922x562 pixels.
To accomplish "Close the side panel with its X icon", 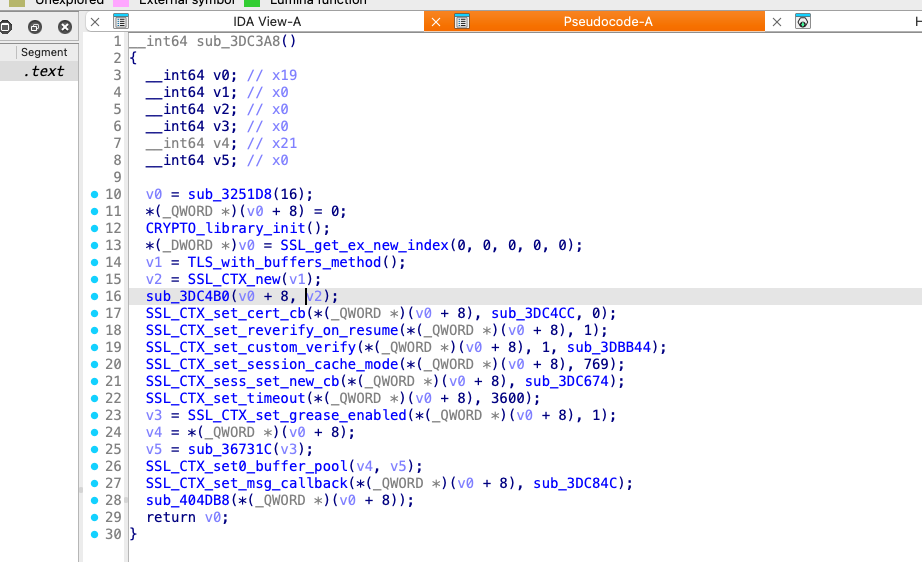I will tap(65, 26).
